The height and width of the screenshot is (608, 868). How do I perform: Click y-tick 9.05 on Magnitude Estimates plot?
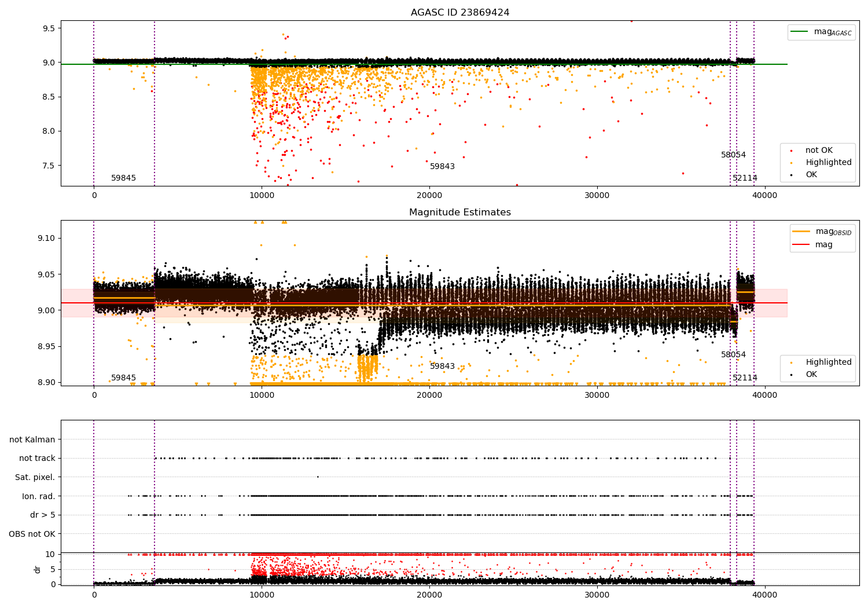tap(46, 274)
